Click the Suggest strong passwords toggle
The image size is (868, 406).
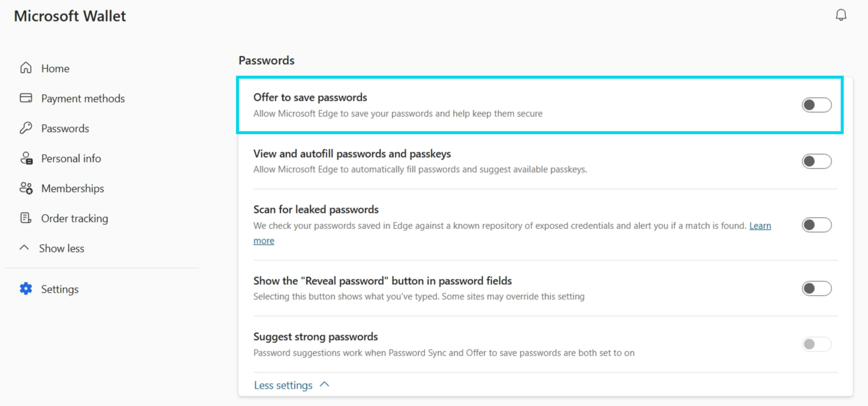pos(816,344)
